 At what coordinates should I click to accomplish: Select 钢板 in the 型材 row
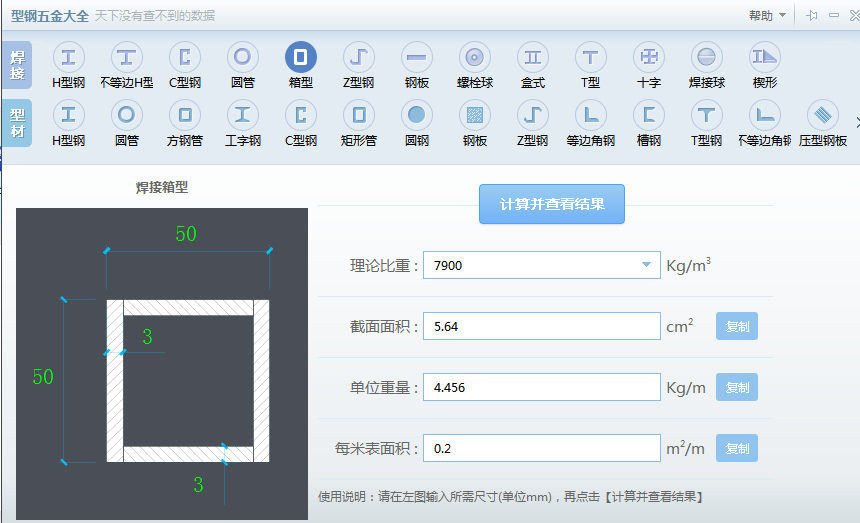tap(474, 116)
